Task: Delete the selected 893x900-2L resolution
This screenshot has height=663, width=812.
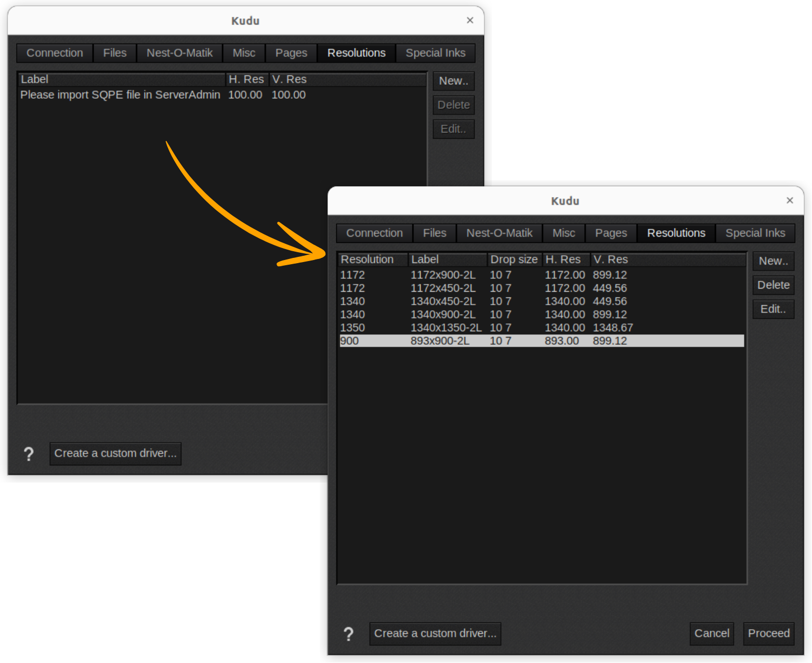Action: pyautogui.click(x=773, y=285)
